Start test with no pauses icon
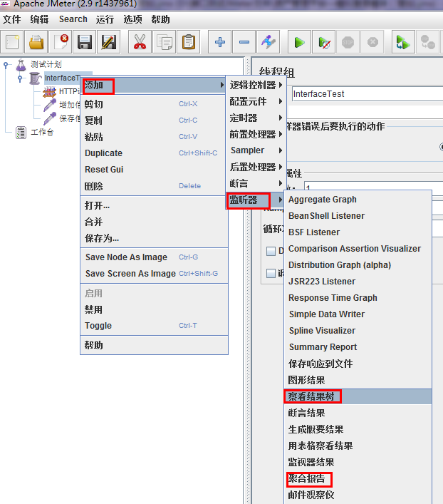Viewport: 443px width, 504px height. pos(324,42)
